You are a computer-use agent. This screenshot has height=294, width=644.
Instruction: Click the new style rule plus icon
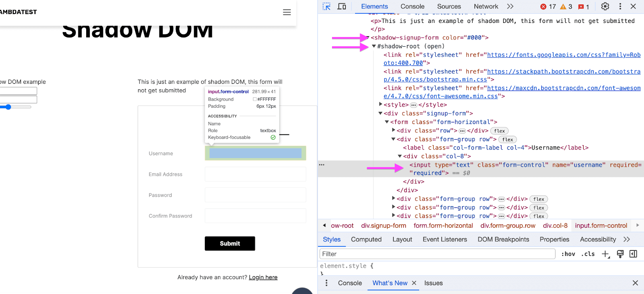tap(605, 254)
